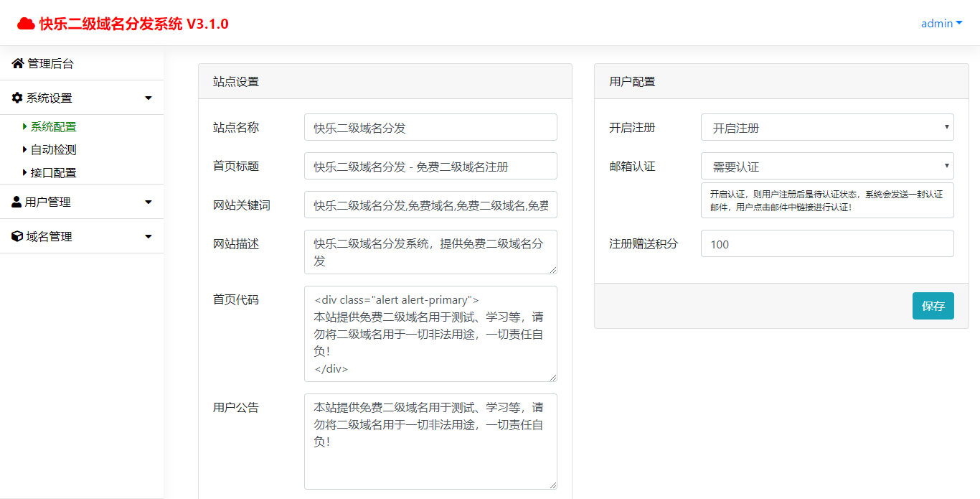Expand the admin account menu

point(941,23)
